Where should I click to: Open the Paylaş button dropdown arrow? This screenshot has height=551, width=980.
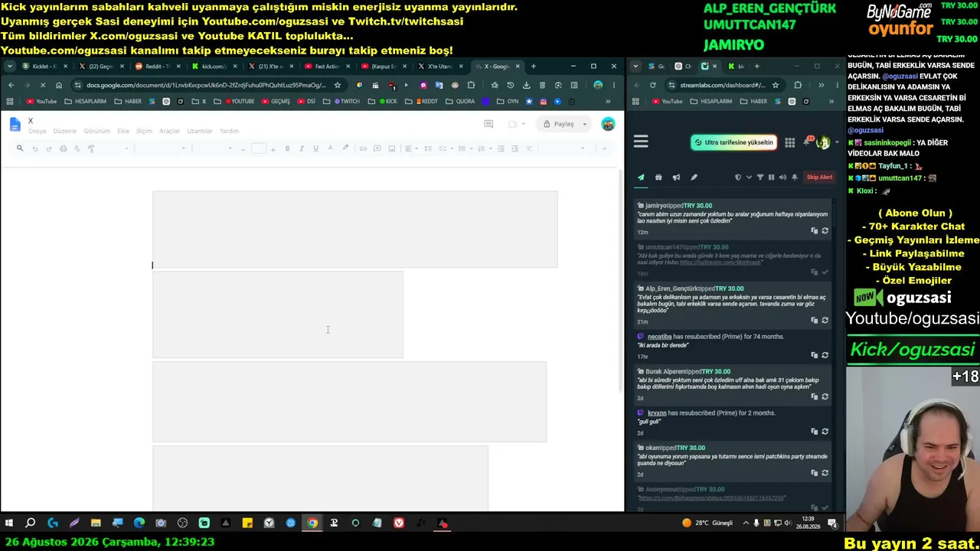click(x=584, y=124)
